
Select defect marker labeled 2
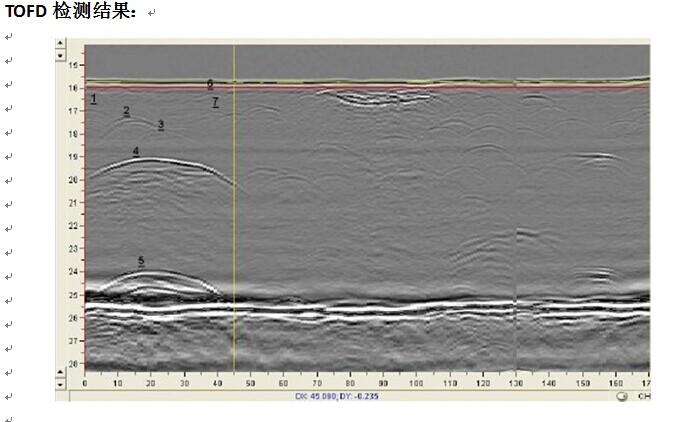click(x=126, y=111)
